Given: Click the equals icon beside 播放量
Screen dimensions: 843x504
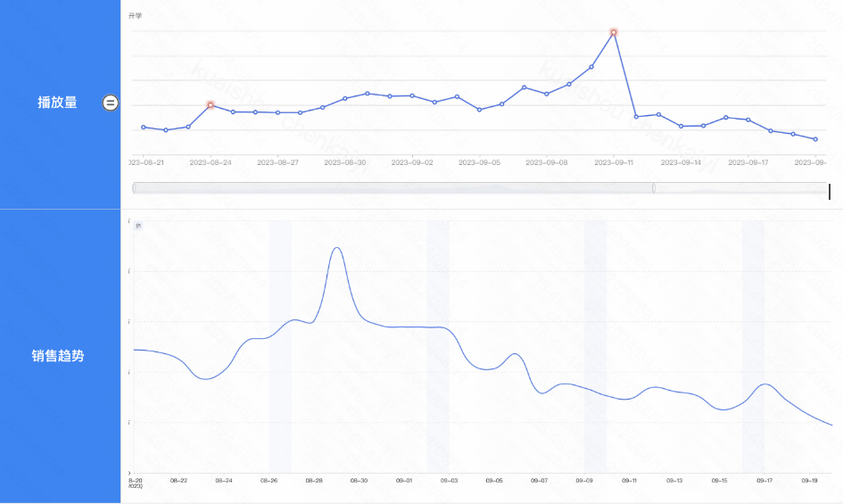Looking at the screenshot, I should [110, 103].
